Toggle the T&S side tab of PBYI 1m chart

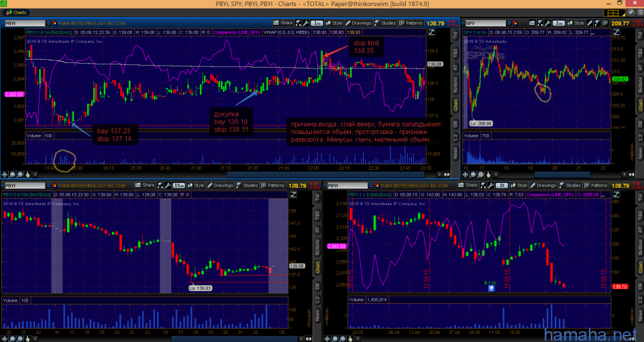pyautogui.click(x=455, y=52)
